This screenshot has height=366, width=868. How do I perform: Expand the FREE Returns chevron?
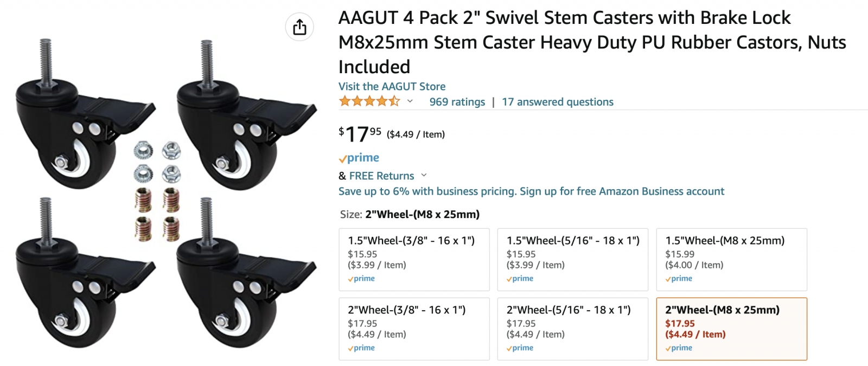(x=424, y=175)
